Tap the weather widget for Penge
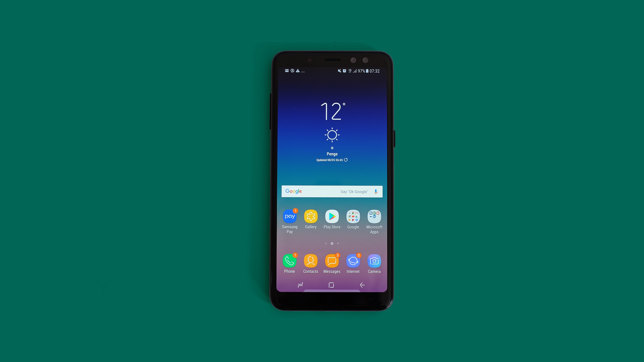Viewport: 644px width, 362px height. pyautogui.click(x=331, y=130)
